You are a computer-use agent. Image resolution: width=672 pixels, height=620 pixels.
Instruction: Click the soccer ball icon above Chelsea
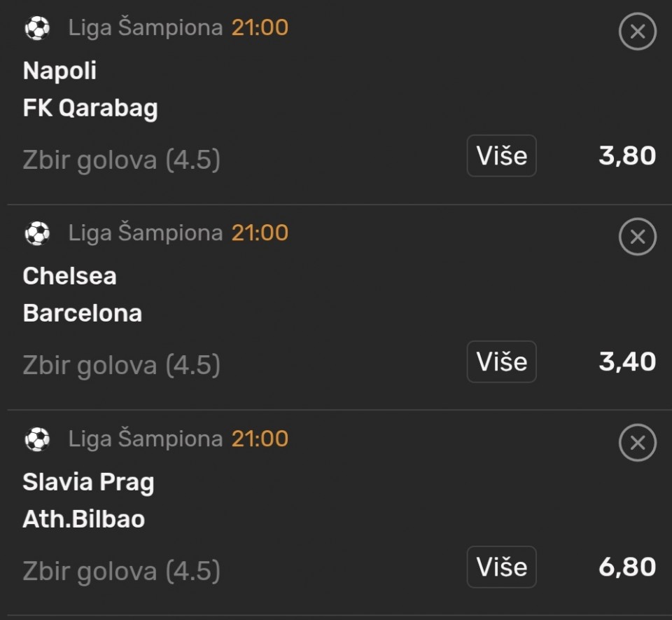37,233
